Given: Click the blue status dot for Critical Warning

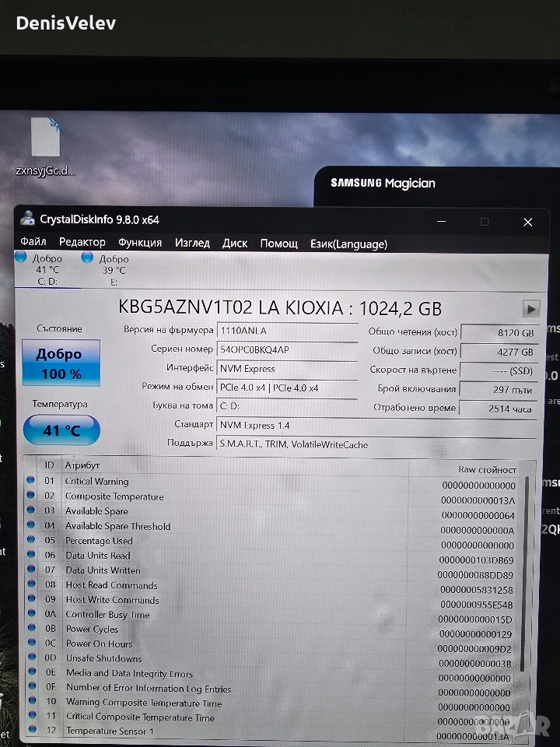Looking at the screenshot, I should click(31, 481).
